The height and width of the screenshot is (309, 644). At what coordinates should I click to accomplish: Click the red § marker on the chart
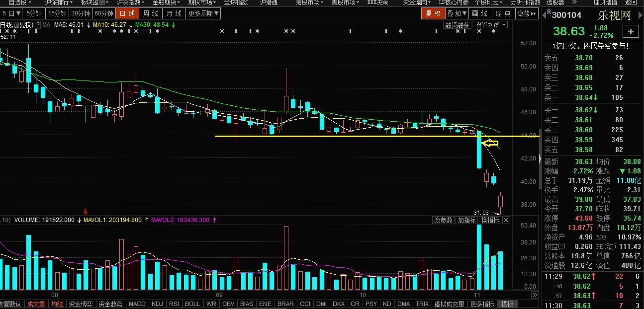click(85, 211)
